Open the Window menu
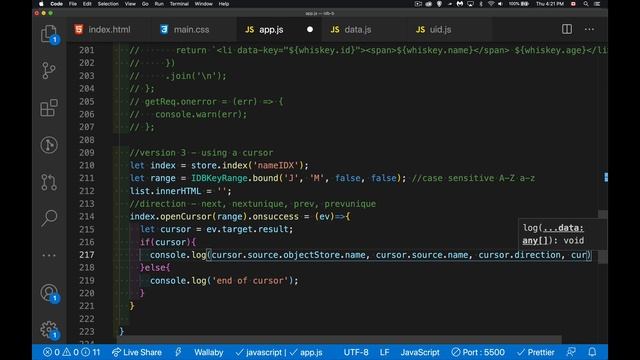Viewport: 640px width, 360px height. [x=203, y=4]
